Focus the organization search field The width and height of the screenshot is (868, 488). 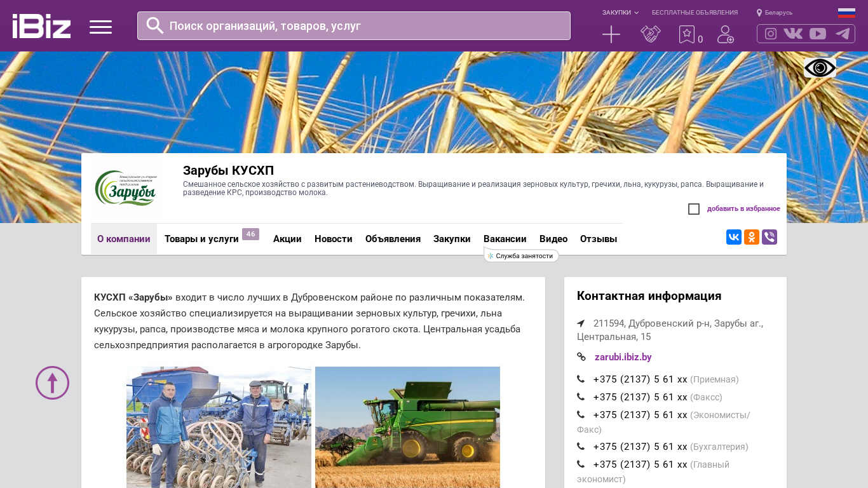tap(354, 26)
